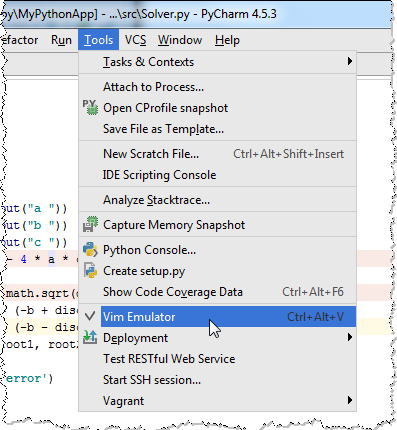Click code line with input "a "

tap(35, 209)
